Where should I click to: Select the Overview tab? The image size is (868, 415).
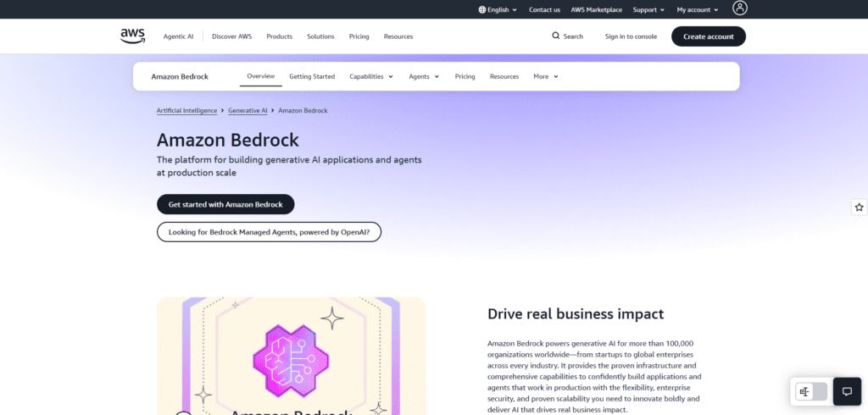(261, 76)
